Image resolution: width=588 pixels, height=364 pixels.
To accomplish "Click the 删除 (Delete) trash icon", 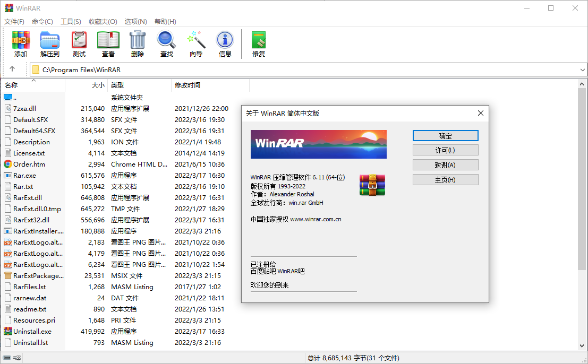I will [138, 40].
